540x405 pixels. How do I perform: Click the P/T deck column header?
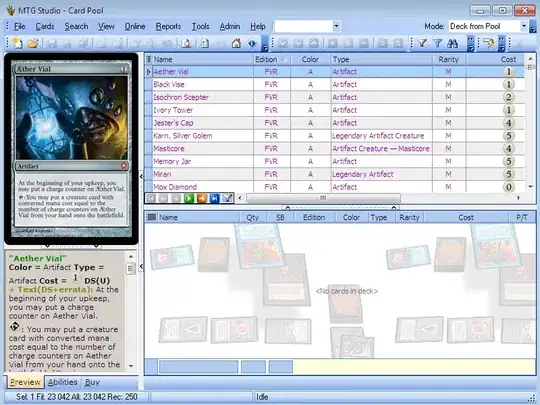click(x=522, y=217)
